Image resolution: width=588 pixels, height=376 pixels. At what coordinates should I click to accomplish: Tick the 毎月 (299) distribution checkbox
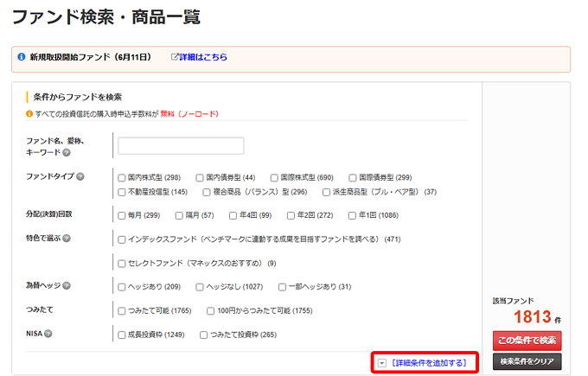pos(122,215)
